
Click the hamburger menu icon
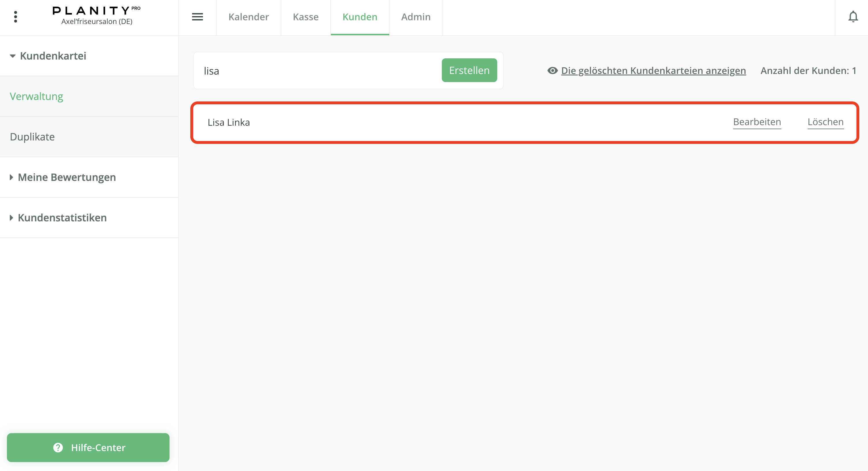(x=197, y=17)
